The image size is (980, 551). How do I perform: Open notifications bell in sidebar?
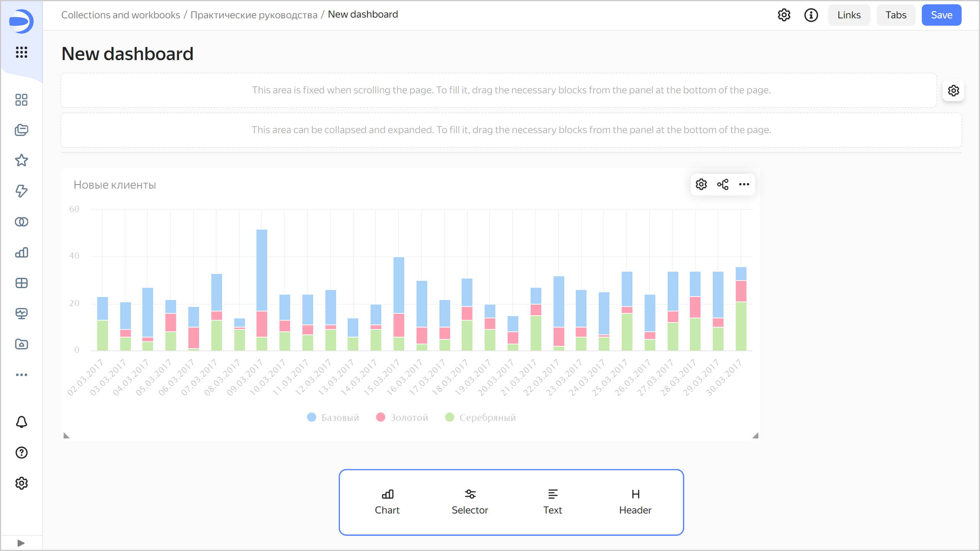coord(21,422)
